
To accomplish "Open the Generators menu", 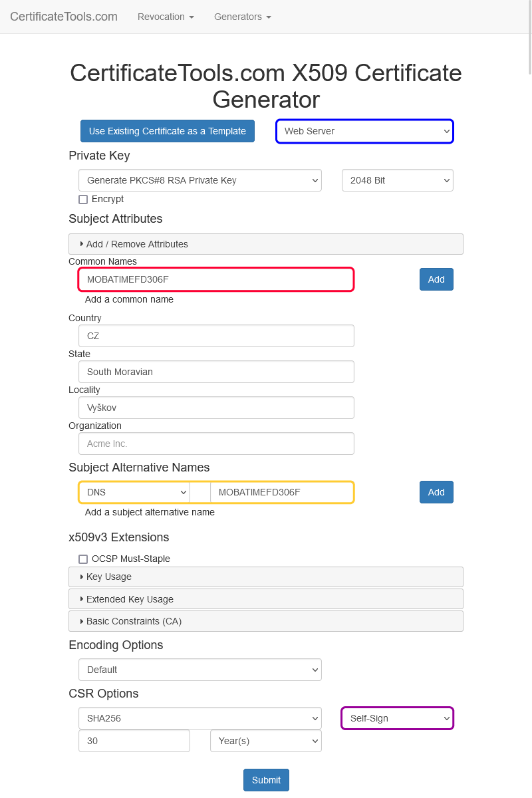I will pos(242,17).
